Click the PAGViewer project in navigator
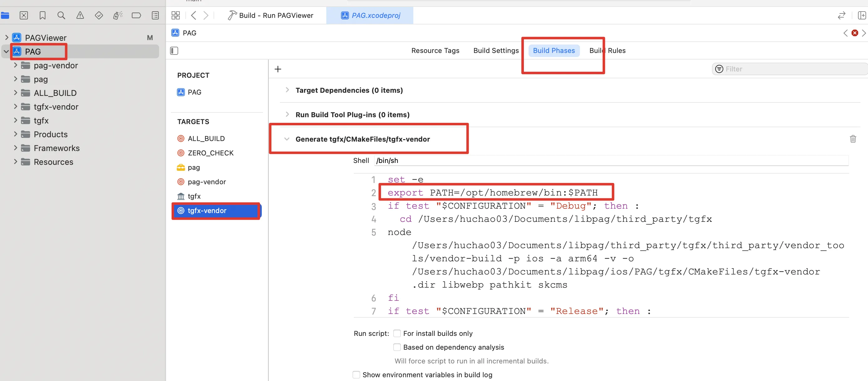 45,37
